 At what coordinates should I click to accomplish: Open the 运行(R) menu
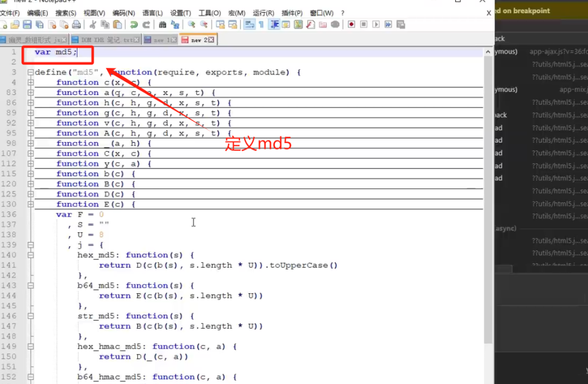pos(264,13)
